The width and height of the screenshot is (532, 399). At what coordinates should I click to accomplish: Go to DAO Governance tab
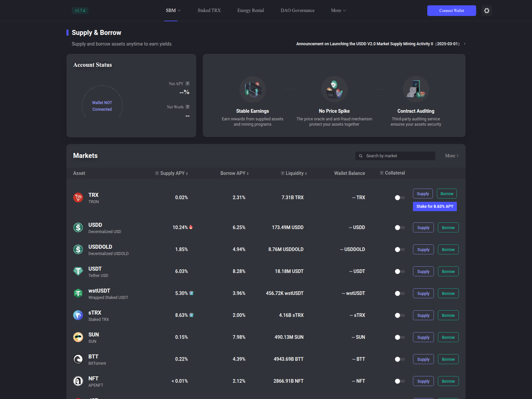[298, 11]
